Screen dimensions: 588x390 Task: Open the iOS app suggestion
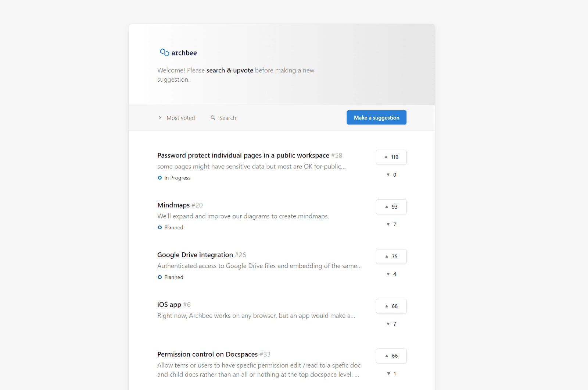click(169, 304)
